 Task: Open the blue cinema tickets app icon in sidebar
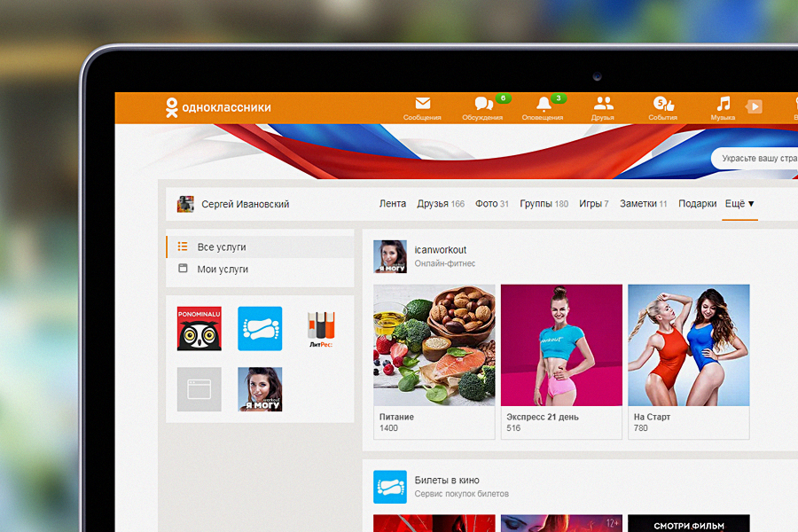(260, 328)
